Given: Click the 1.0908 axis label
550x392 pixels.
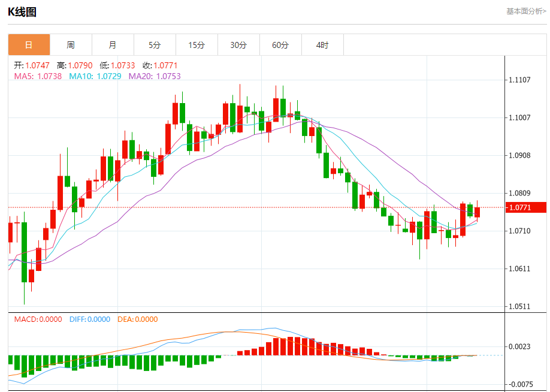Looking at the screenshot, I should pyautogui.click(x=519, y=155).
